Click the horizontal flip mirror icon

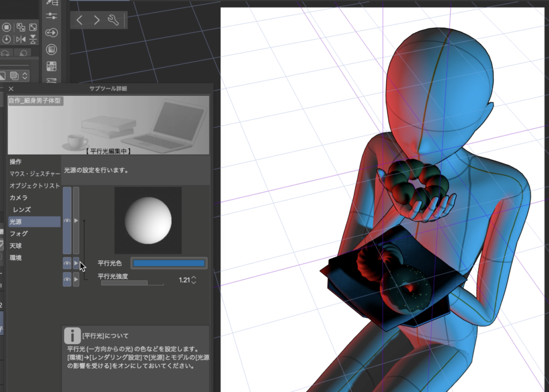21,39
